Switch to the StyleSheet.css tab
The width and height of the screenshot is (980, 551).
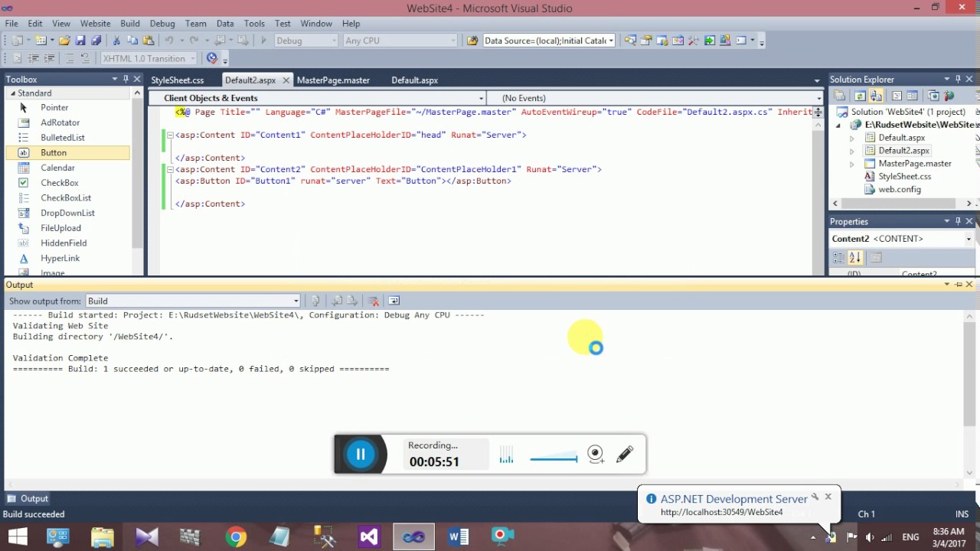[x=178, y=80]
